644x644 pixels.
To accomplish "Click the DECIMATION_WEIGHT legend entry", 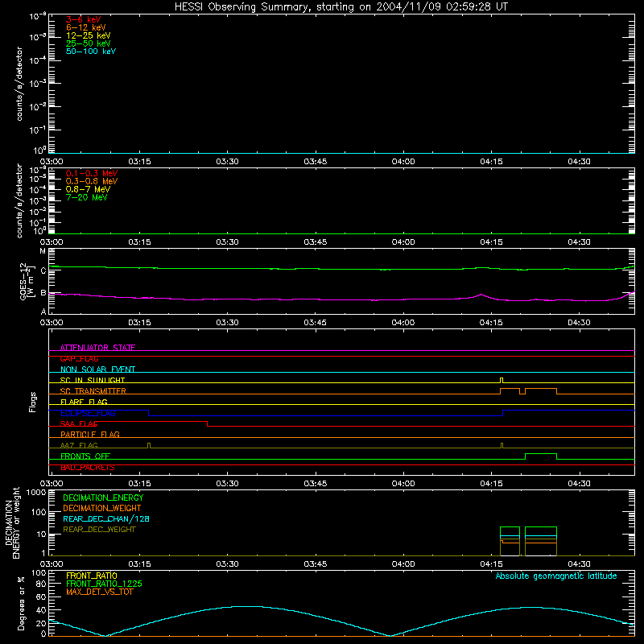I will [102, 508].
